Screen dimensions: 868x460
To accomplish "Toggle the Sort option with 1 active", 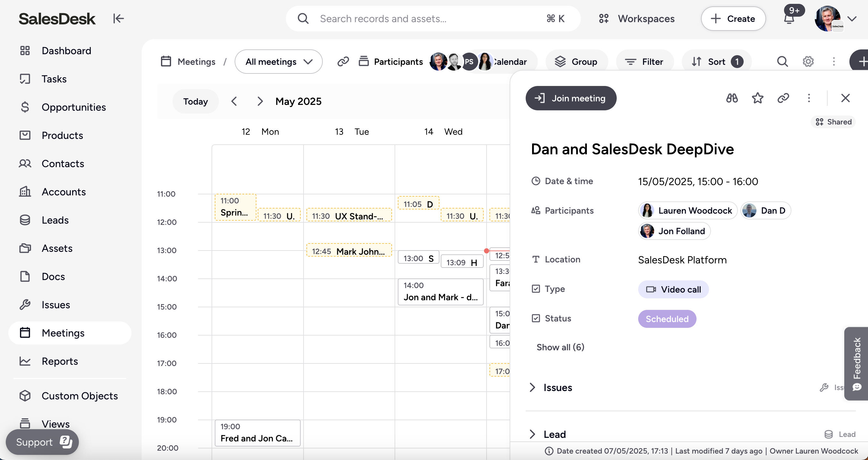I will click(x=717, y=61).
